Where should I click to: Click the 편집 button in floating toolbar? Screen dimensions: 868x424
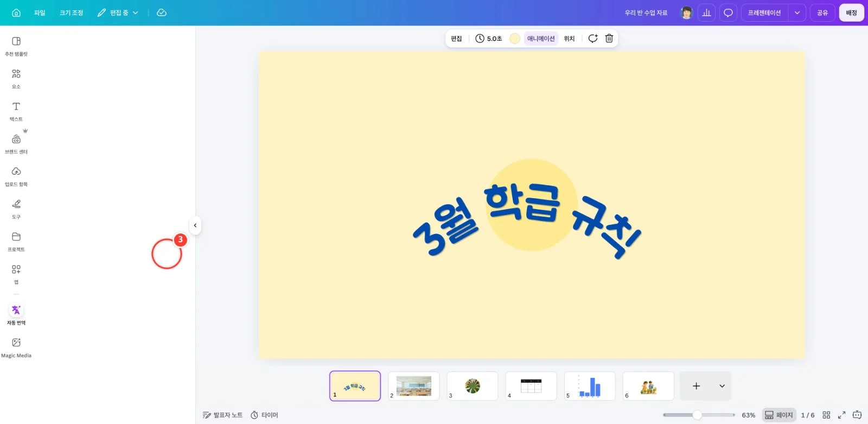pos(456,39)
